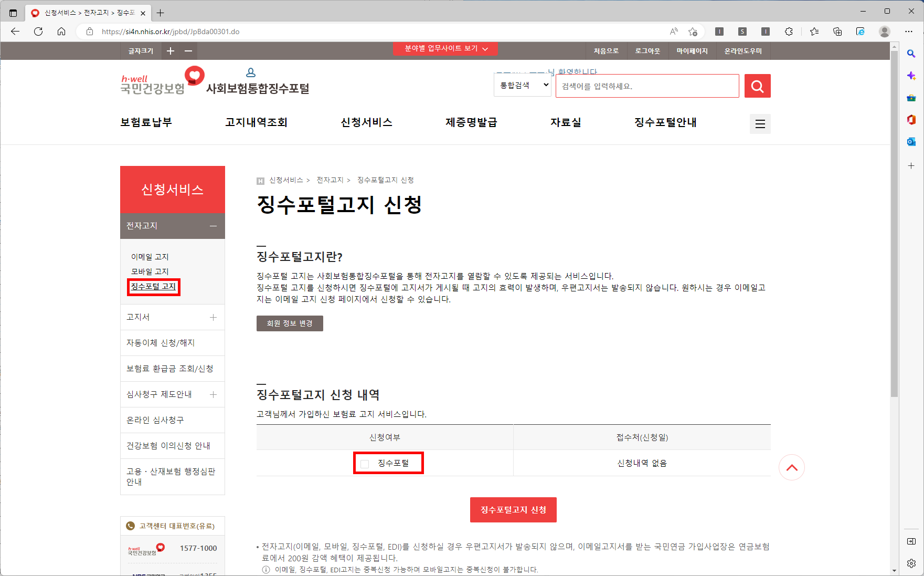Image resolution: width=924 pixels, height=576 pixels.
Task: Open the 제증명발급 main menu
Action: coord(472,122)
